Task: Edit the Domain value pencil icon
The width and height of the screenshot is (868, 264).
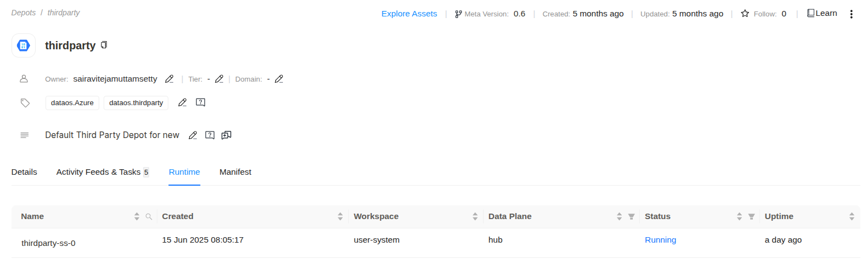Action: [279, 79]
